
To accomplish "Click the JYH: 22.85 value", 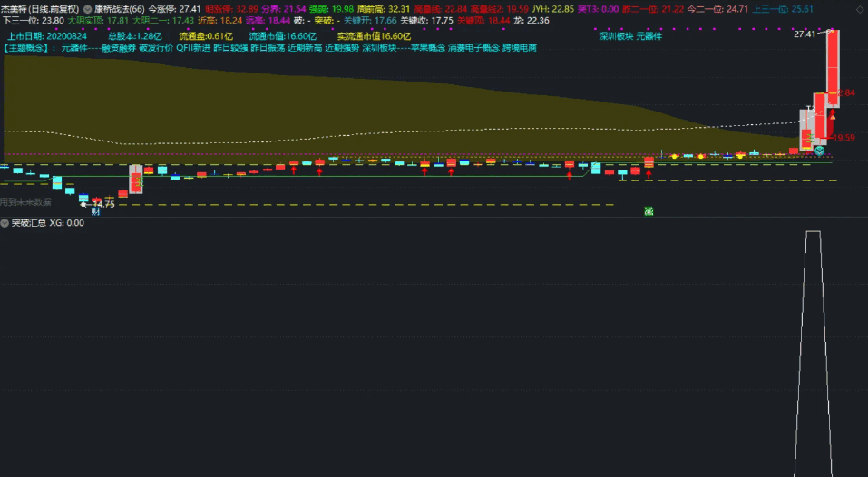I will click(553, 9).
